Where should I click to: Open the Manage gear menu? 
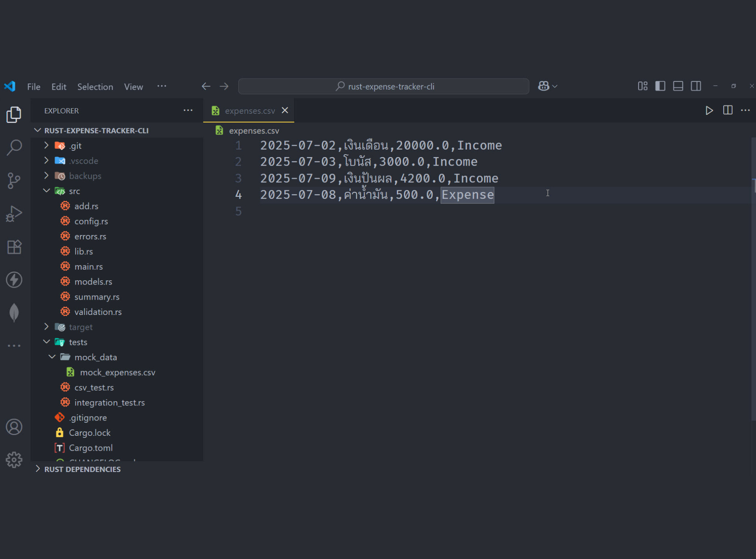tap(14, 460)
